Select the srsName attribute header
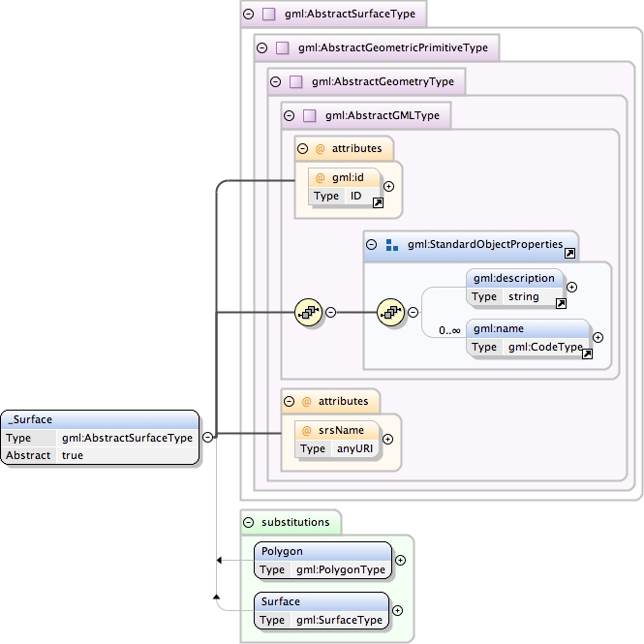This screenshot has width=644, height=644. point(337,430)
